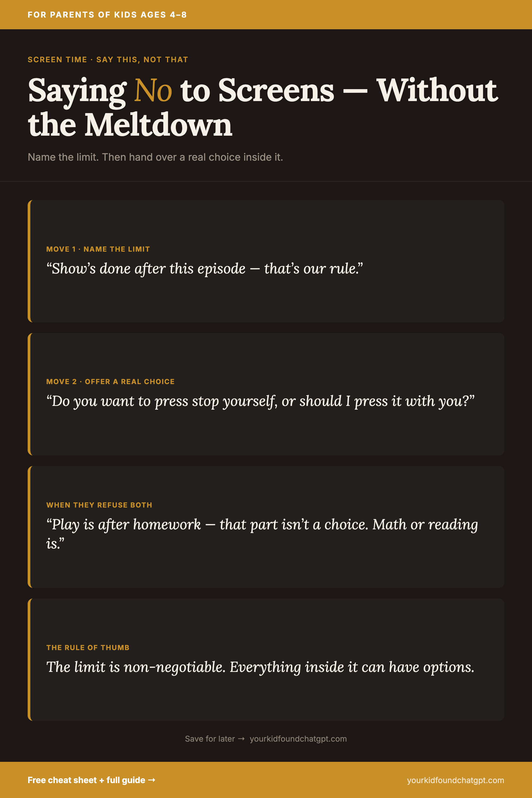The width and height of the screenshot is (532, 798).
Task: Select 'The Rule of Thumb' card
Action: (266, 660)
